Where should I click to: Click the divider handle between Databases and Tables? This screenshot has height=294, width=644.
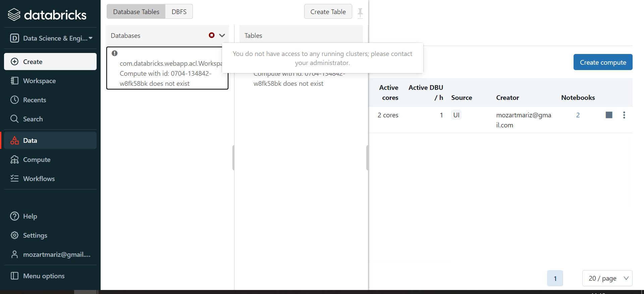[233, 158]
